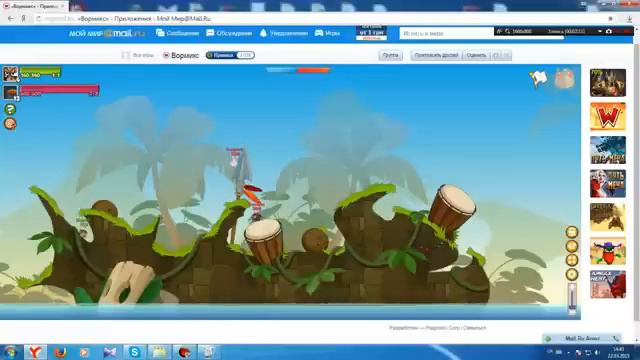This screenshot has height=360, width=640.
Task: Open browser downloads arrow icon
Action: click(x=630, y=19)
